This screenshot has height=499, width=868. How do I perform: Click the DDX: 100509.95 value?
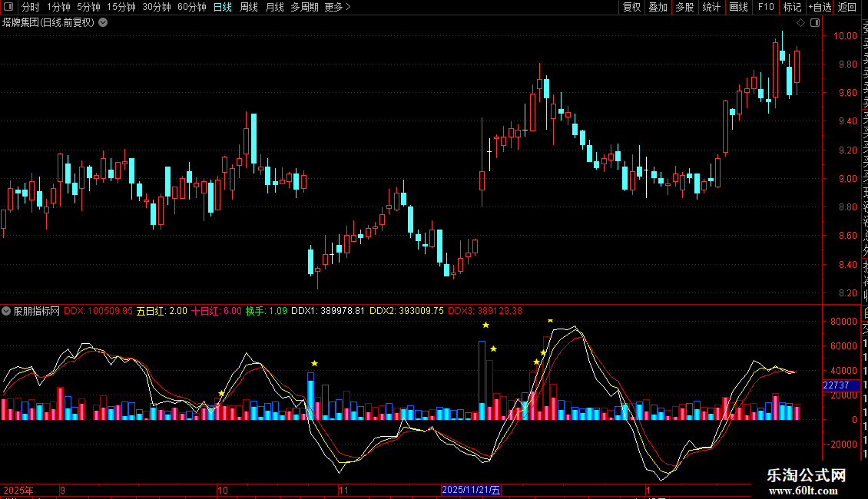98,311
